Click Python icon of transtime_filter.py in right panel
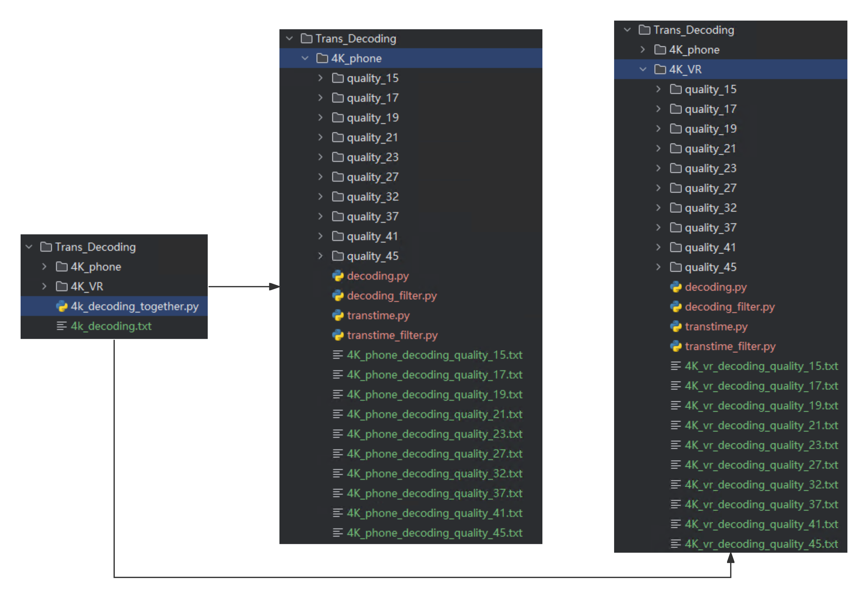 [676, 346]
